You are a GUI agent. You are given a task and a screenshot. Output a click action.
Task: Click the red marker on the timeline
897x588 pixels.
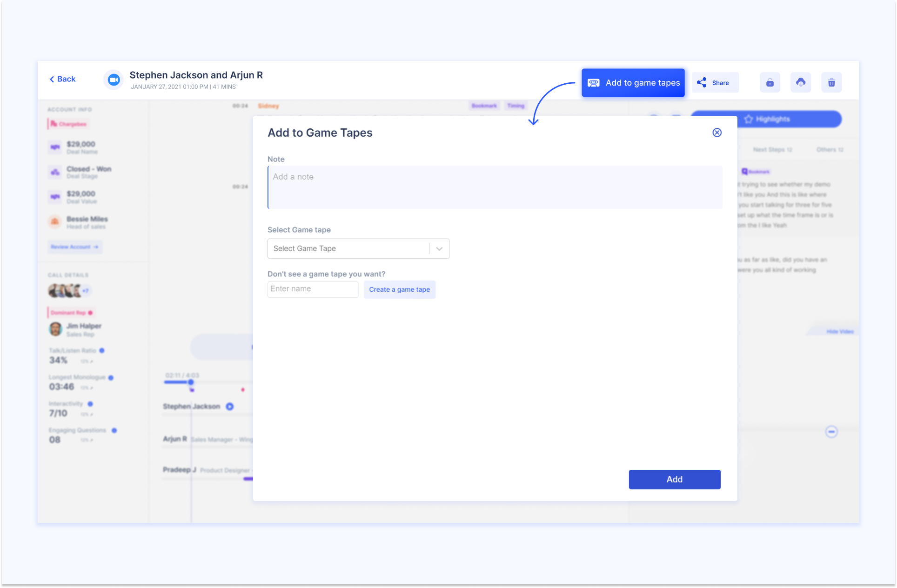243,390
